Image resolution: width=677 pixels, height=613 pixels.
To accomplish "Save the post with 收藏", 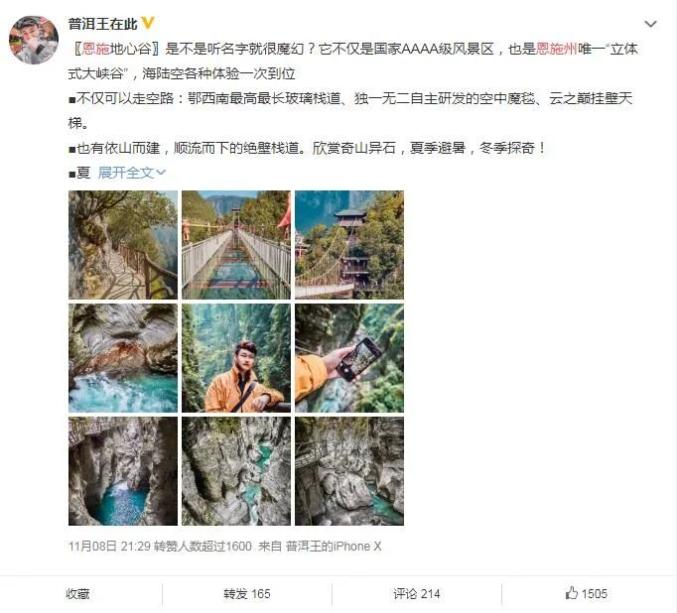I will (78, 594).
